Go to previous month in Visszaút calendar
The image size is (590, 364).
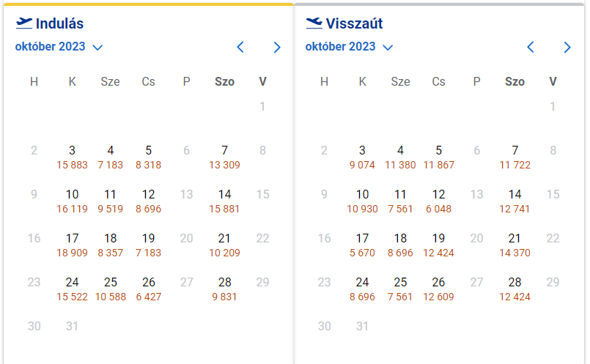pyautogui.click(x=531, y=47)
